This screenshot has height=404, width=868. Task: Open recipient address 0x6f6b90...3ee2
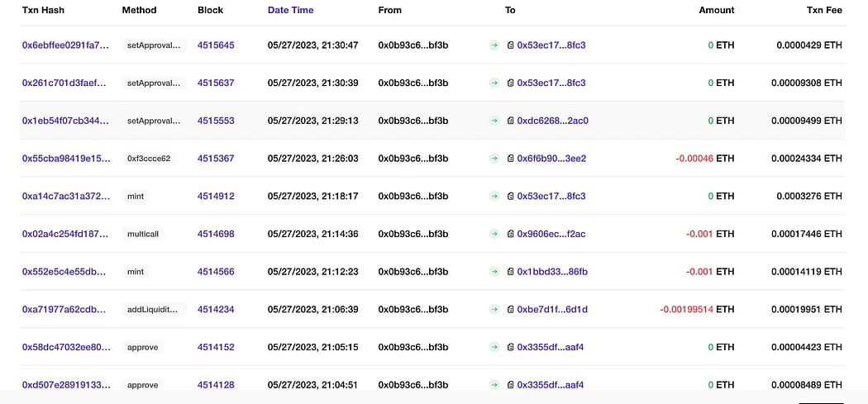(x=551, y=159)
